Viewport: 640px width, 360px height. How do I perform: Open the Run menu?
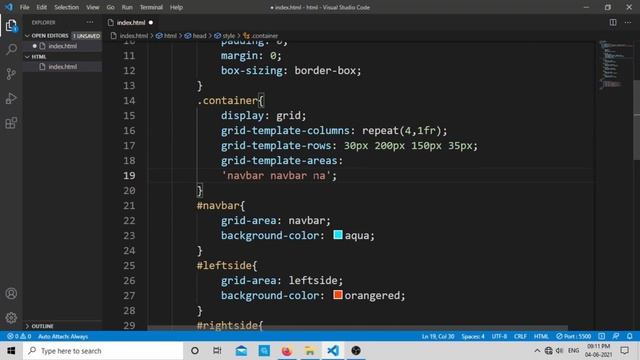coord(127,7)
